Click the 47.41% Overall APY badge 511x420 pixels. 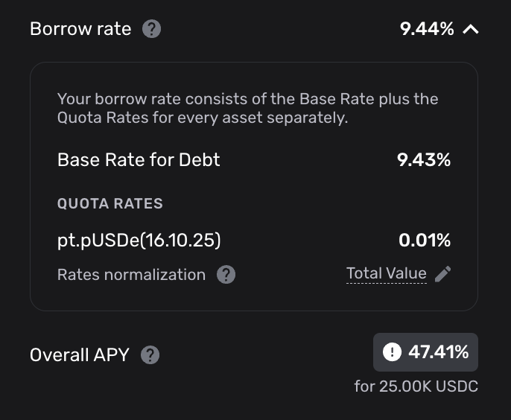pyautogui.click(x=425, y=352)
